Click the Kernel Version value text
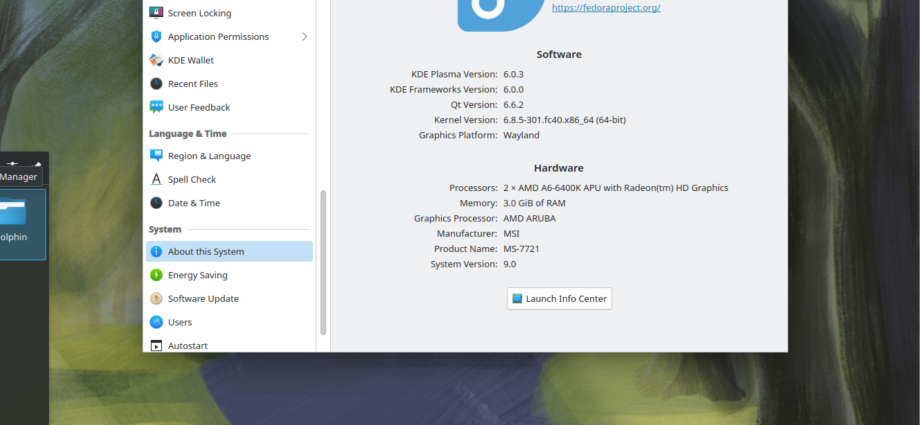Screen dimensions: 920x425 564,120
